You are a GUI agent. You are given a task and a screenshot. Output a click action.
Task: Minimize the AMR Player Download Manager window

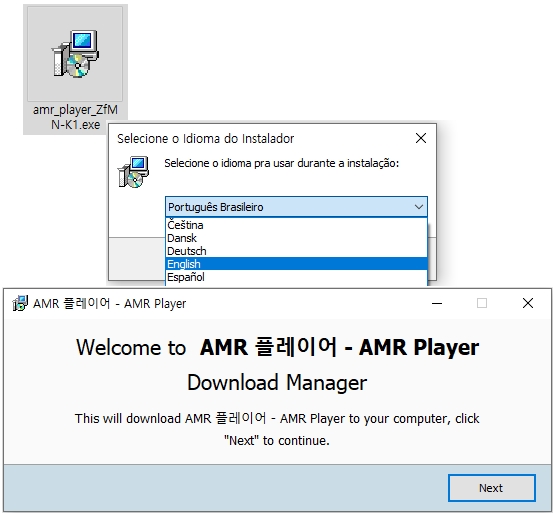pos(437,303)
